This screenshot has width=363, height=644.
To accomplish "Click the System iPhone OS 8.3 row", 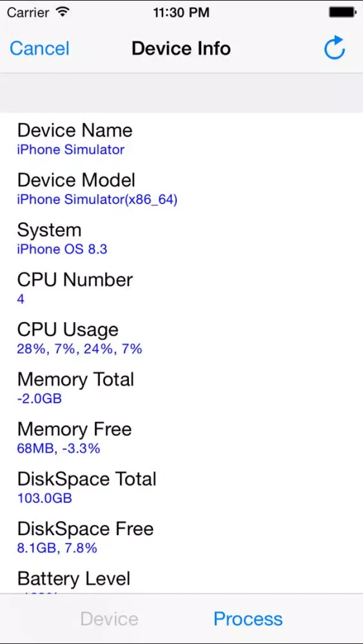I will (181, 238).
